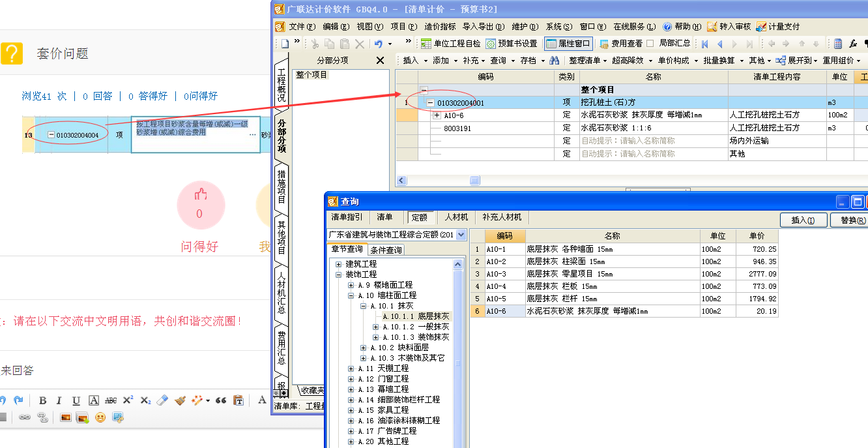The image size is (868, 448).
Task: Click the undo arrow icon in GBQ toolbar
Action: [x=379, y=44]
